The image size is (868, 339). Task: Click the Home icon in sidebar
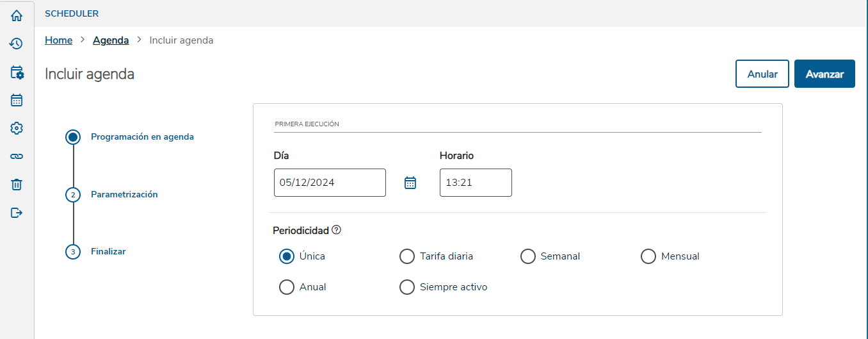[17, 15]
